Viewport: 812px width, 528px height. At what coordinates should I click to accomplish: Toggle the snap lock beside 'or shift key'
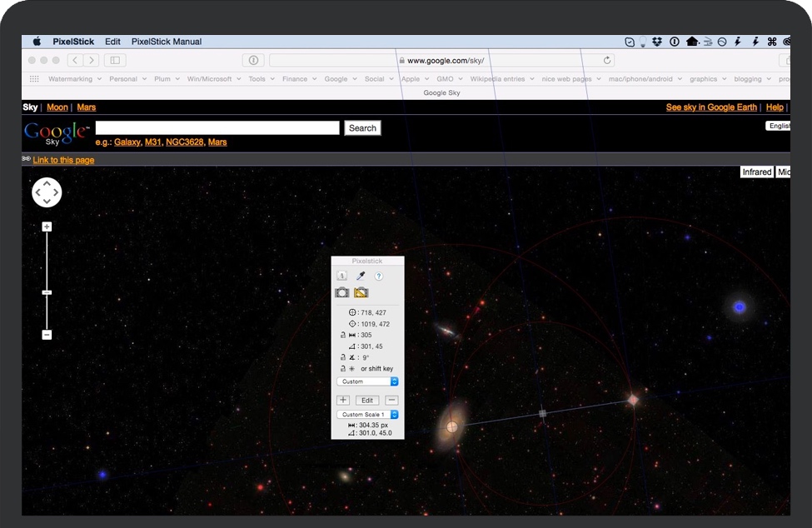point(342,369)
